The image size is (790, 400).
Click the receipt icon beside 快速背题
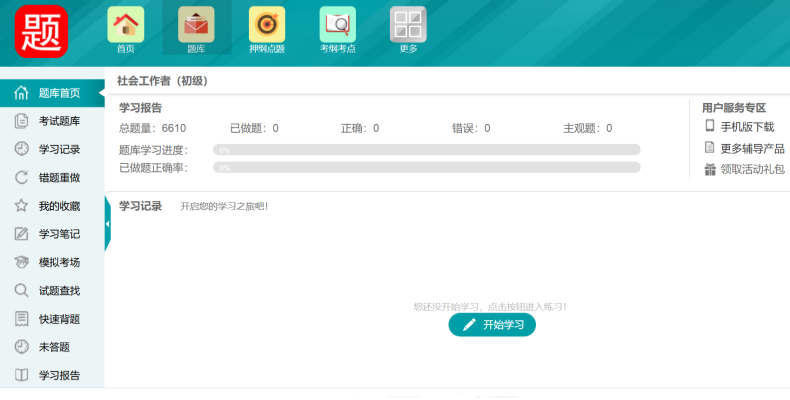tap(21, 318)
